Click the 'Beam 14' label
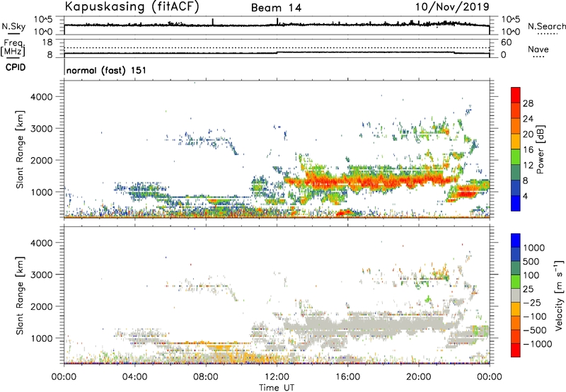 (276, 8)
